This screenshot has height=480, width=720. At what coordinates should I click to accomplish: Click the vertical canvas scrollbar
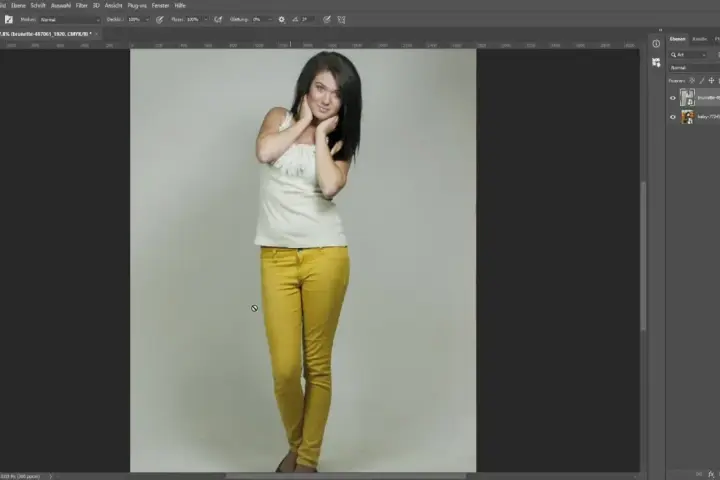[643, 255]
